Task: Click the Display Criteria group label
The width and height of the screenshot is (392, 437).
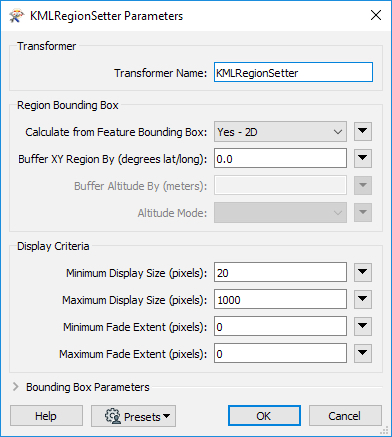Action: coord(53,246)
